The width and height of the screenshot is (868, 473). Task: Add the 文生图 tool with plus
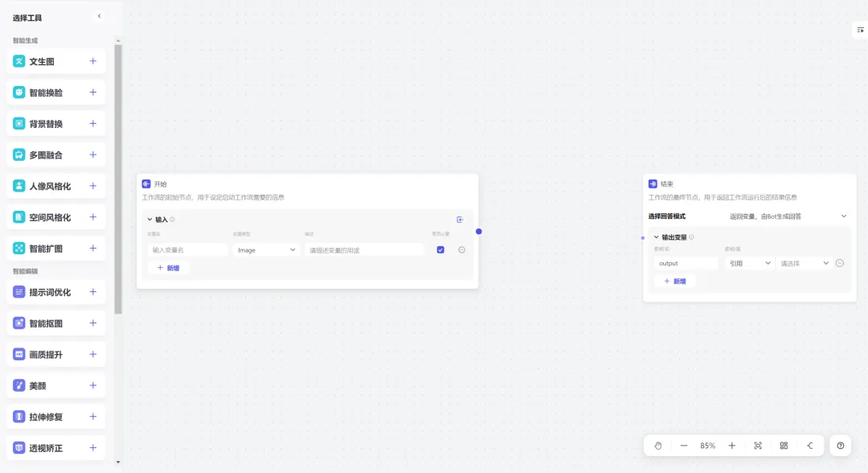pyautogui.click(x=93, y=61)
